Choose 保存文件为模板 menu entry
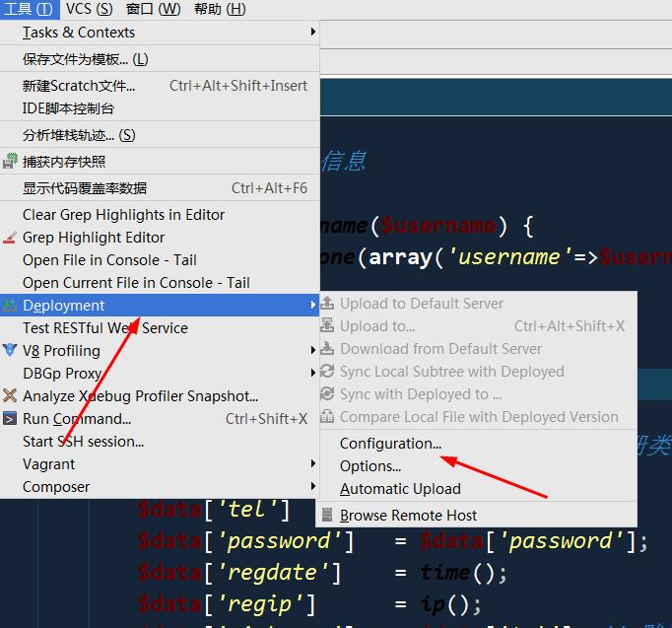The height and width of the screenshot is (628, 672). (x=160, y=59)
